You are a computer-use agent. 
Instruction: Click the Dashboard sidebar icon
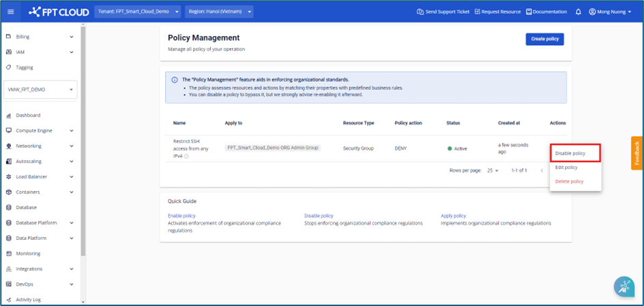(x=9, y=115)
